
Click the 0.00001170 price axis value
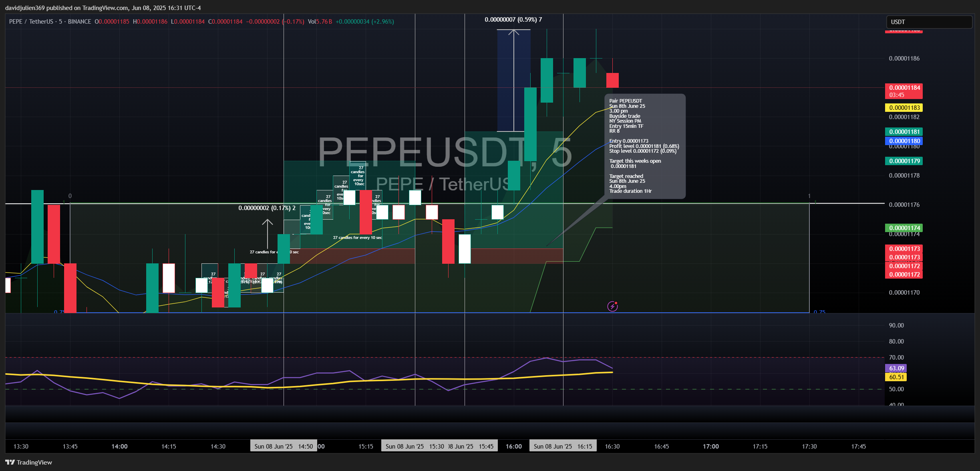coord(904,293)
